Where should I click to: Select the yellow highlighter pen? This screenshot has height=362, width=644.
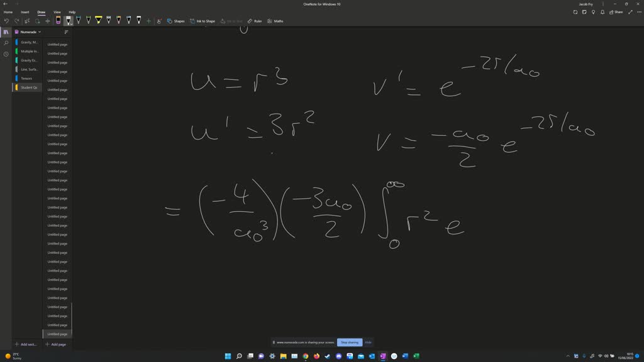point(98,20)
